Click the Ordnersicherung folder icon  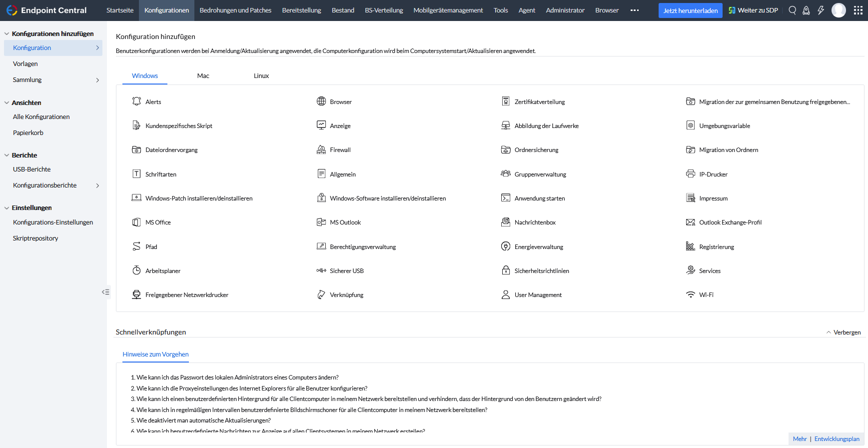click(506, 149)
